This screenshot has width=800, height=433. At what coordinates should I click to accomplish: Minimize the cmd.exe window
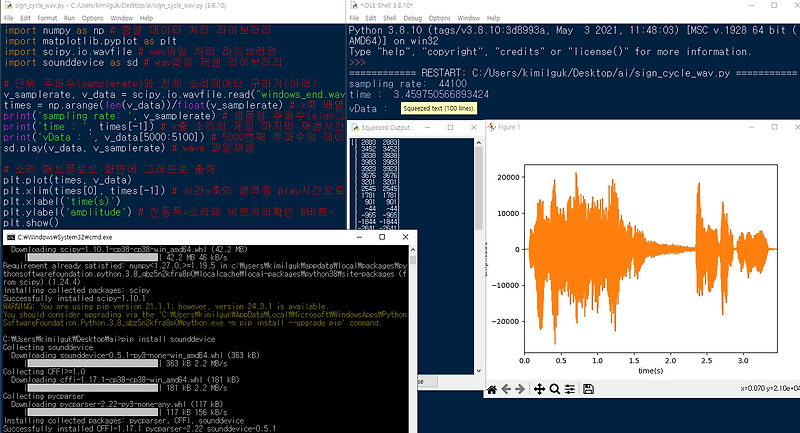pyautogui.click(x=359, y=237)
